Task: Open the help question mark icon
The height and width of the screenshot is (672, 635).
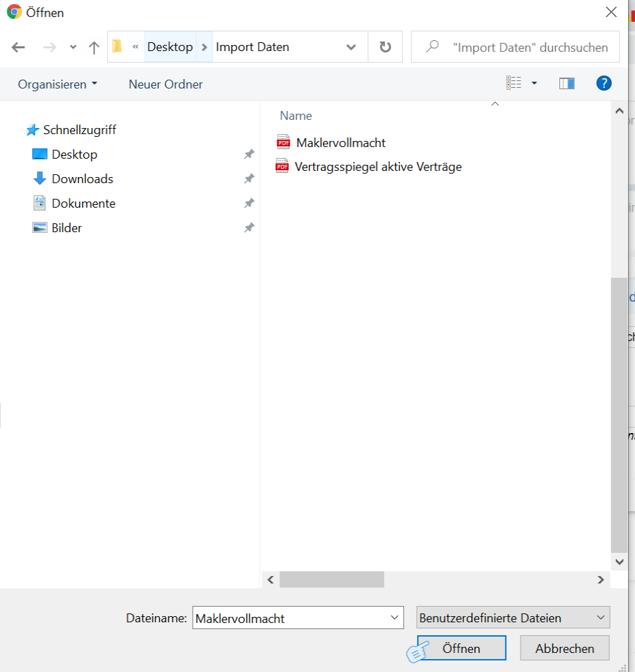Action: [x=603, y=84]
